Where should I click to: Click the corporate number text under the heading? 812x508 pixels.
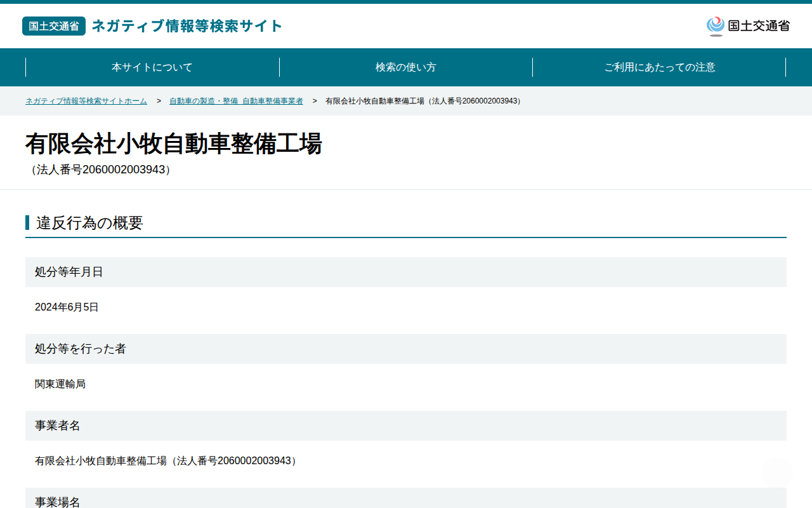(x=101, y=170)
